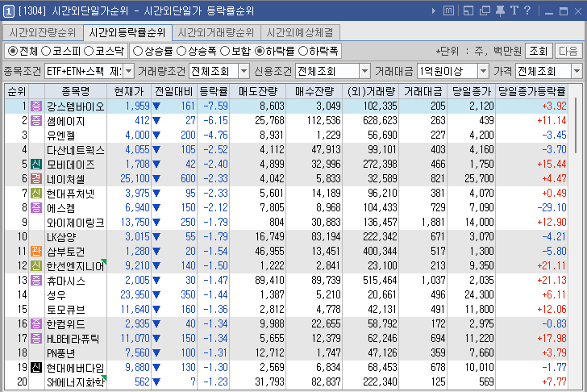
Task: Select the 하락률 radio button
Action: [x=260, y=51]
